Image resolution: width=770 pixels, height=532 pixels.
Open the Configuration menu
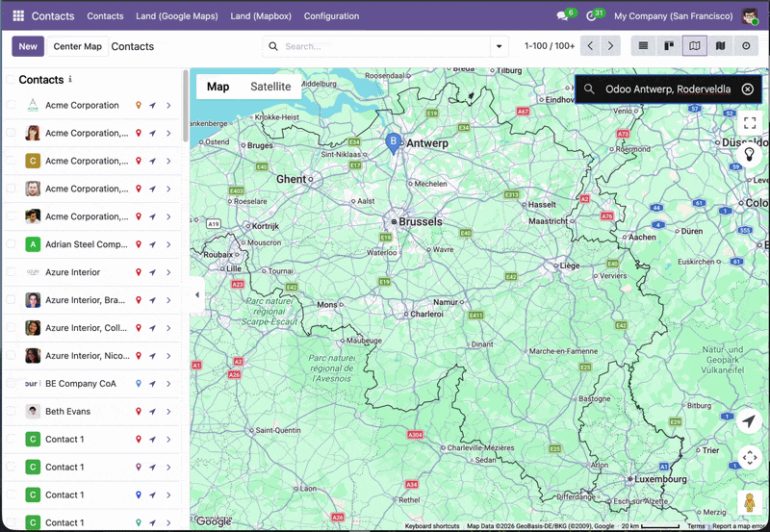pos(331,16)
